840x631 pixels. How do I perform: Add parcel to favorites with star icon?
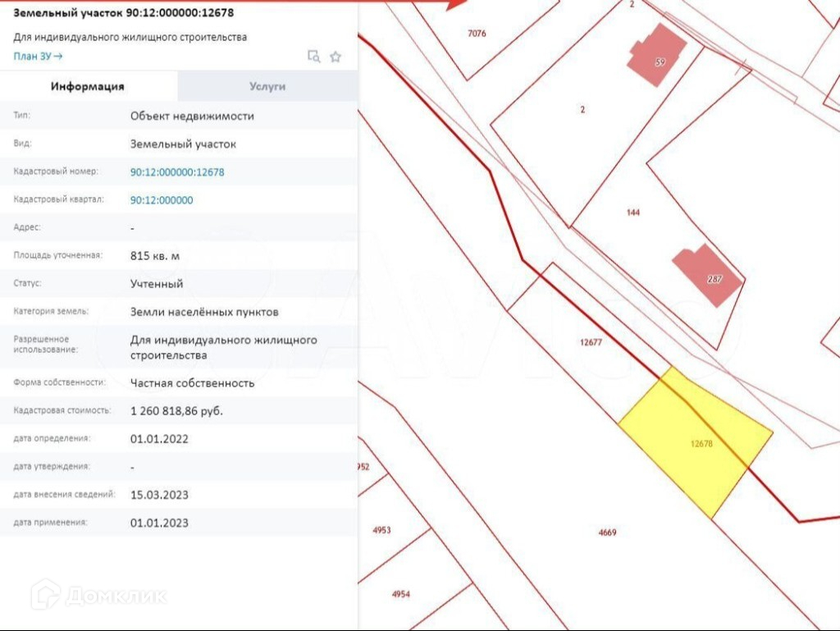pos(336,57)
